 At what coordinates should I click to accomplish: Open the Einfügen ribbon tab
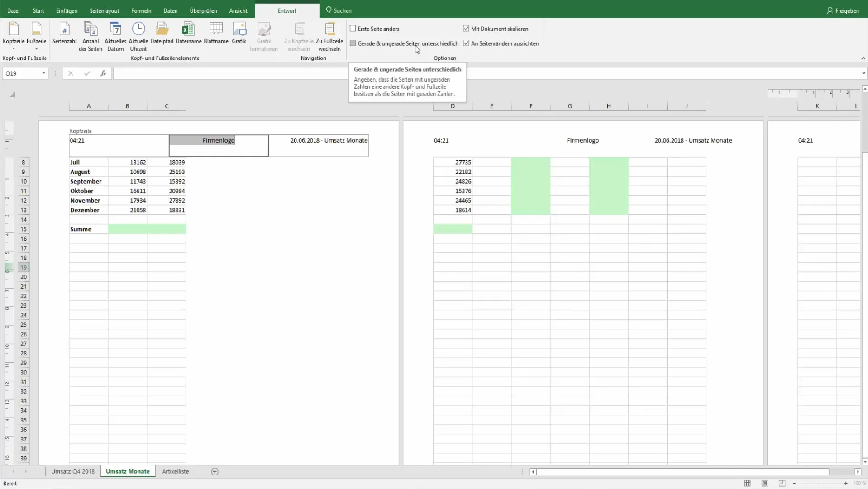pos(67,10)
